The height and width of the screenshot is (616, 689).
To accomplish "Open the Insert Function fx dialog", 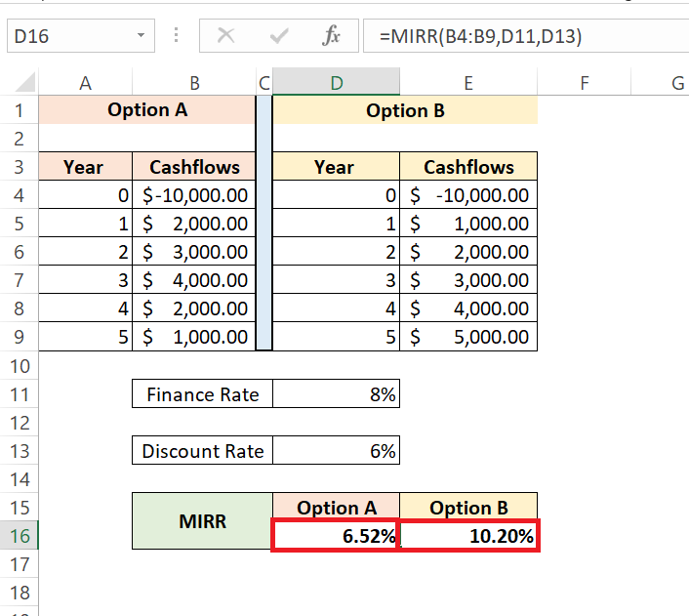I will [331, 35].
